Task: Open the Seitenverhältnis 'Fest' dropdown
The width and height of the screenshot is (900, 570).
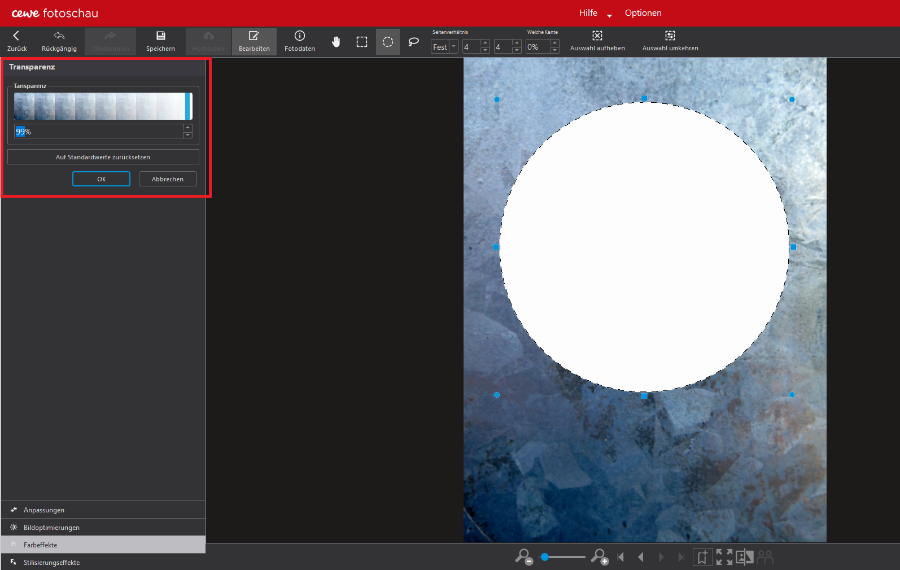Action: pos(445,47)
